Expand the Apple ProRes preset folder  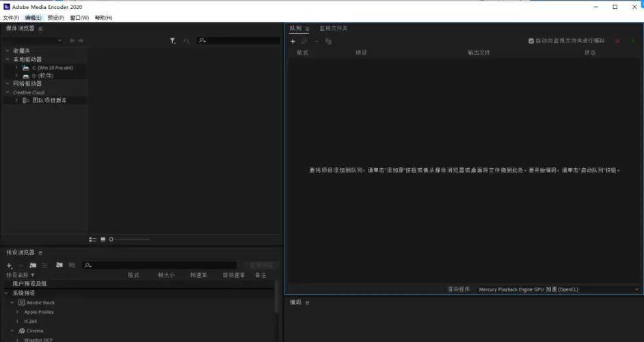click(x=17, y=312)
